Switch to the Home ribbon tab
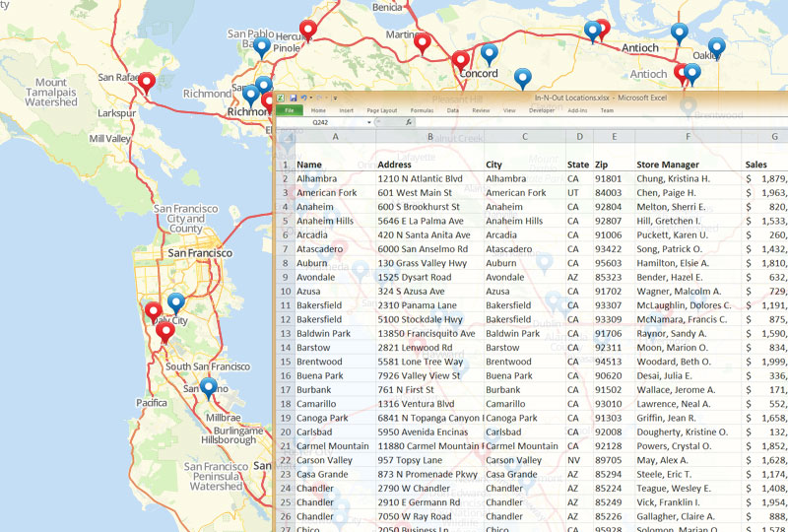 click(318, 110)
